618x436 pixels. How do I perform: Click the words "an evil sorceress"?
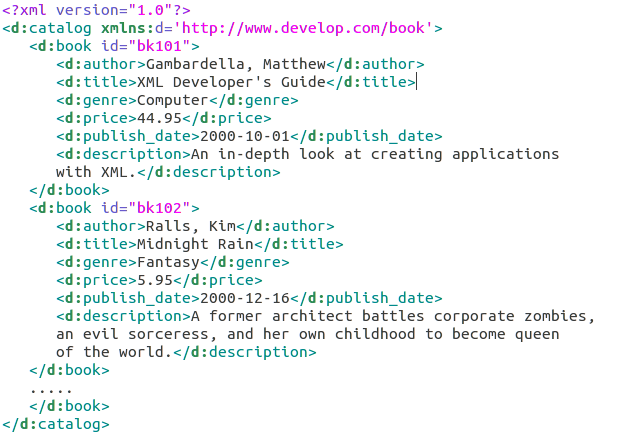[132, 334]
